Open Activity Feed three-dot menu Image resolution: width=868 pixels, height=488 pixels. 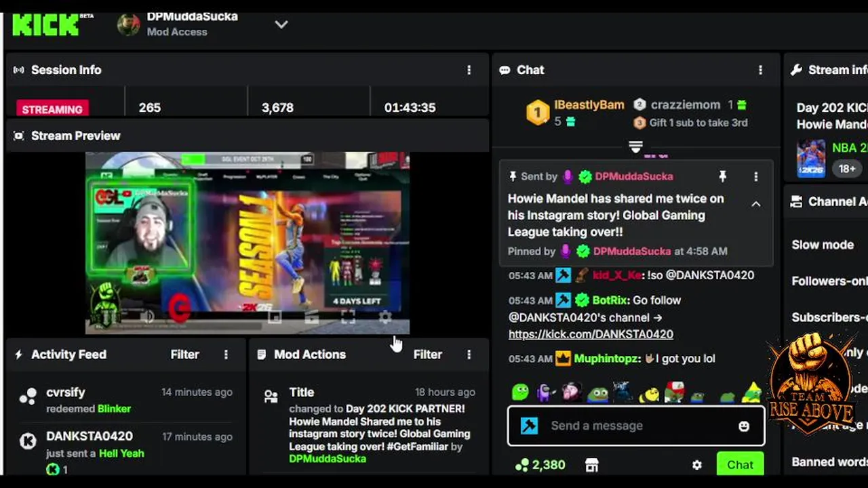226,354
